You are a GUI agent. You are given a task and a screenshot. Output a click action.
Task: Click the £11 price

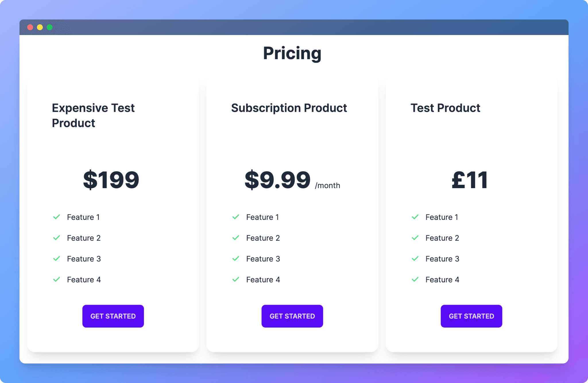(469, 180)
